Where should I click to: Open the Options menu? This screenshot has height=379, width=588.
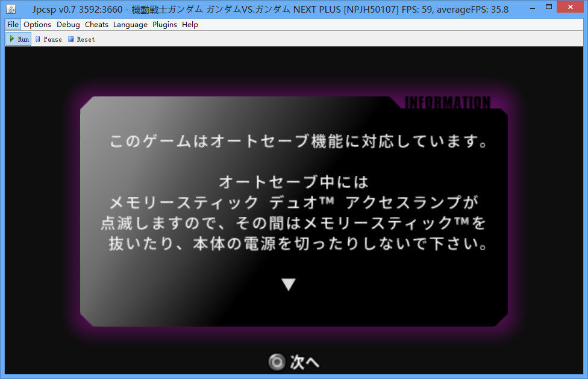click(x=37, y=25)
